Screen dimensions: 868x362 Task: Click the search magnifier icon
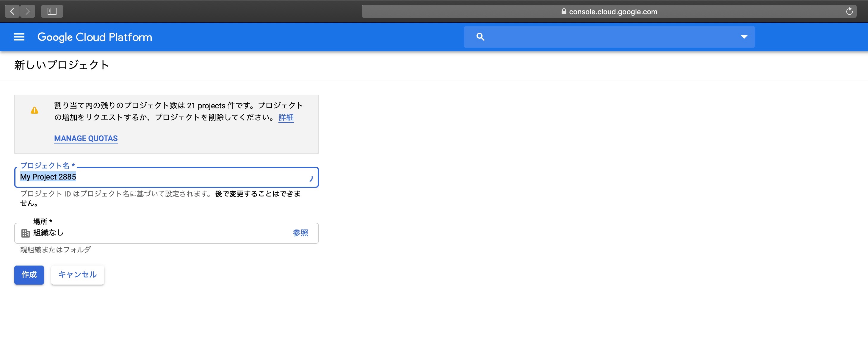[x=480, y=37]
